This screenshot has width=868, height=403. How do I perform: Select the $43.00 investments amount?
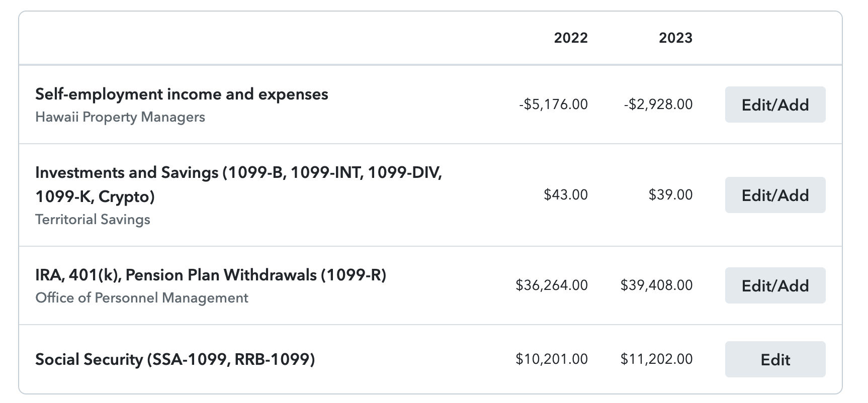pos(566,195)
